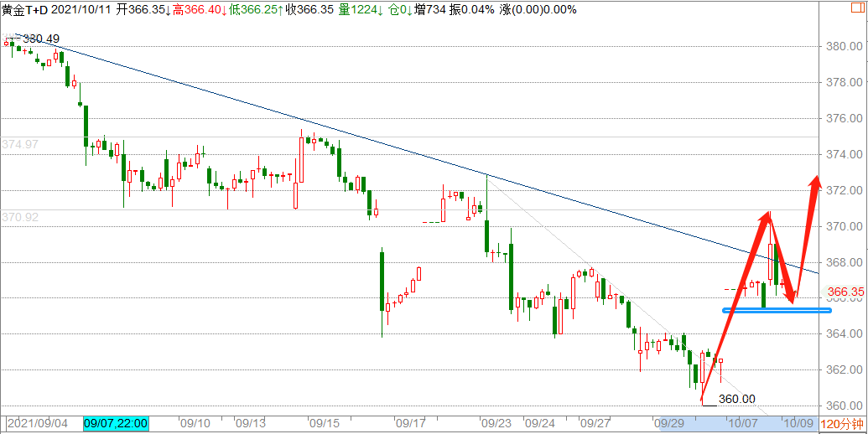868x434 pixels.
Task: Select the highlighted time marker 09/07,22:00
Action: 116,424
